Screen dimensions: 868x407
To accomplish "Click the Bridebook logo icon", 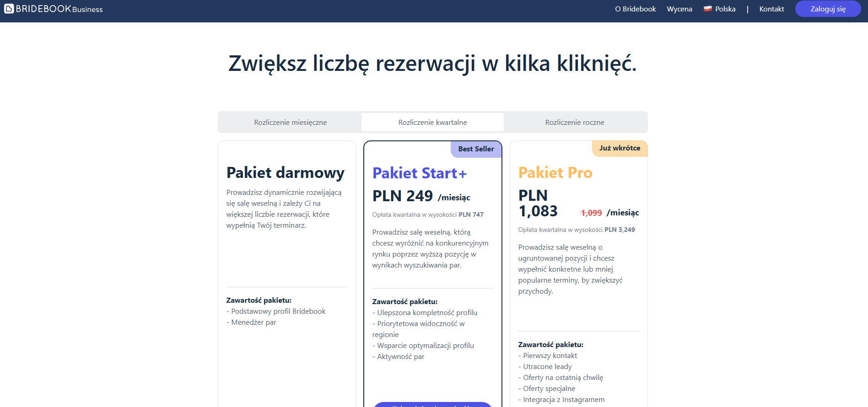I will [9, 9].
